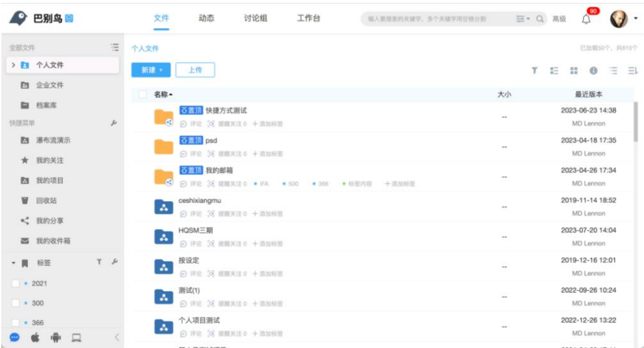Open the chat bubble icon

point(14,338)
